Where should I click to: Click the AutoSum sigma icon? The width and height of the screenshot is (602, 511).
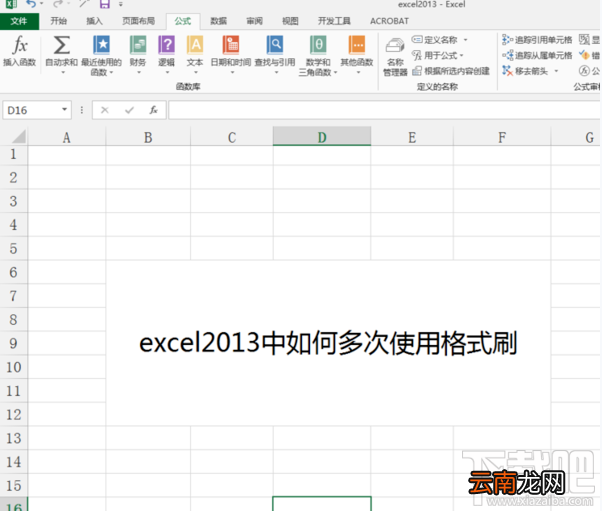point(61,45)
